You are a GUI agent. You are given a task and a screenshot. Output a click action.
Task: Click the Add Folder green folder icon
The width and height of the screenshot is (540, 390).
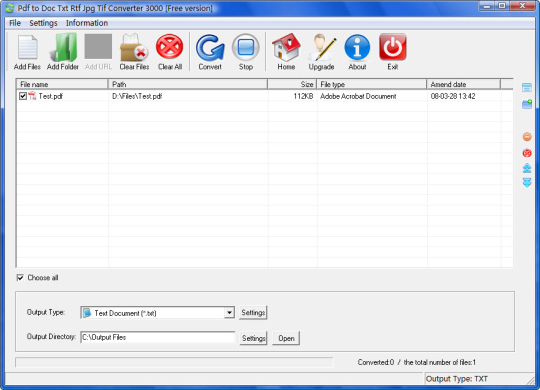click(64, 48)
